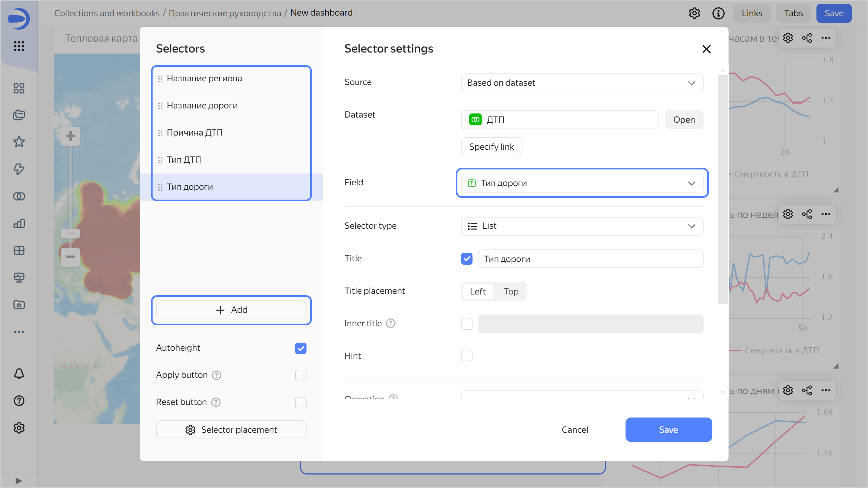Enable the Reset button checkbox
This screenshot has width=868, height=488.
pos(300,402)
